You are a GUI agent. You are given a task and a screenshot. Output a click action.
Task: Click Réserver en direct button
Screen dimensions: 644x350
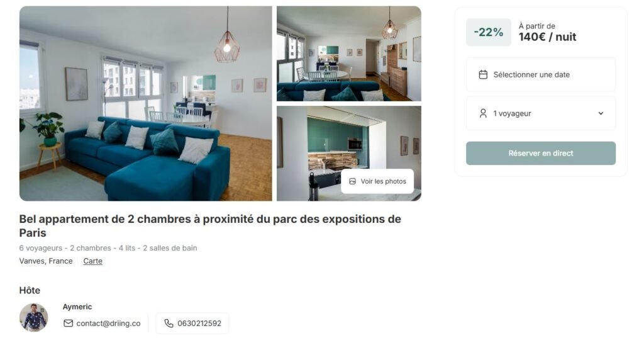click(x=541, y=153)
